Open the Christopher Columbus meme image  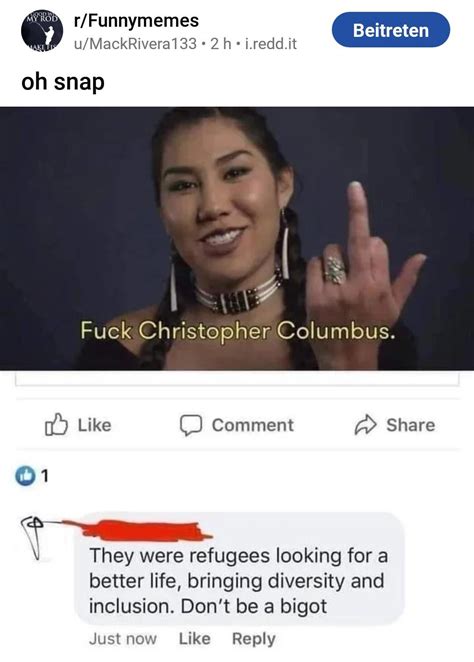pos(237,239)
